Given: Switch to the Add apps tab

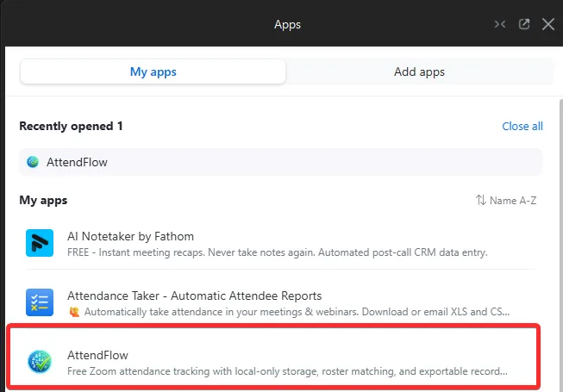Looking at the screenshot, I should pos(419,72).
